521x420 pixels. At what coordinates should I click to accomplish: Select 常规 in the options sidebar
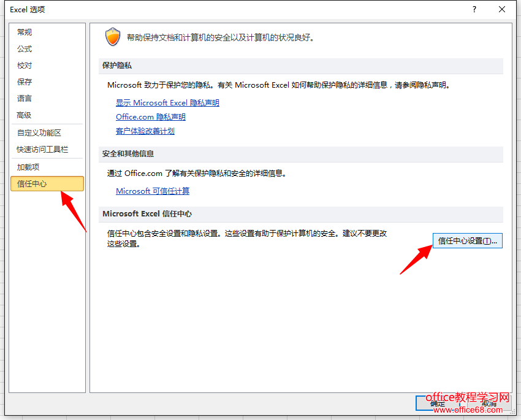coord(25,32)
